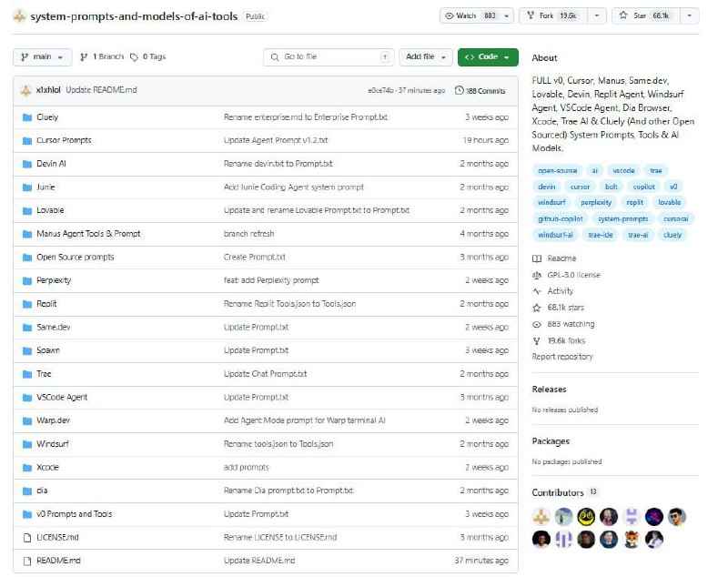Open the VSCode Agent folder name
728x577 pixels.
coord(62,398)
